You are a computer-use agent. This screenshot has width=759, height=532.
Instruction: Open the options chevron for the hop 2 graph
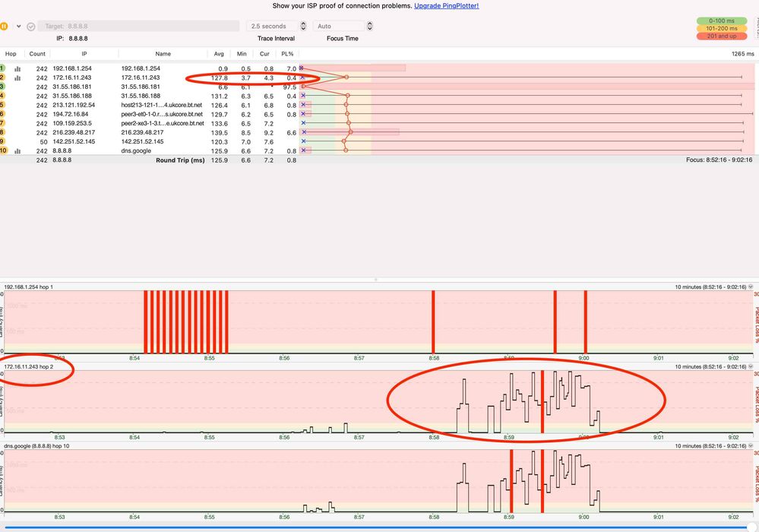coord(751,366)
